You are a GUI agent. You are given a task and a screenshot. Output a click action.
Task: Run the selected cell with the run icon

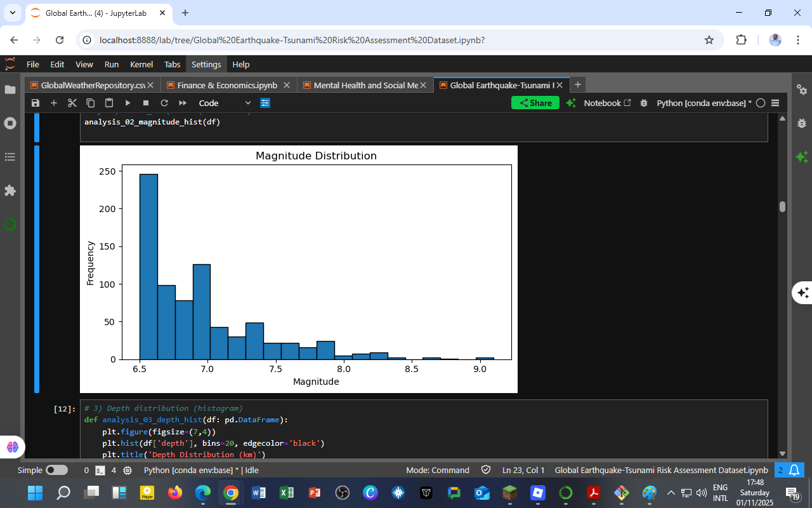pos(128,102)
